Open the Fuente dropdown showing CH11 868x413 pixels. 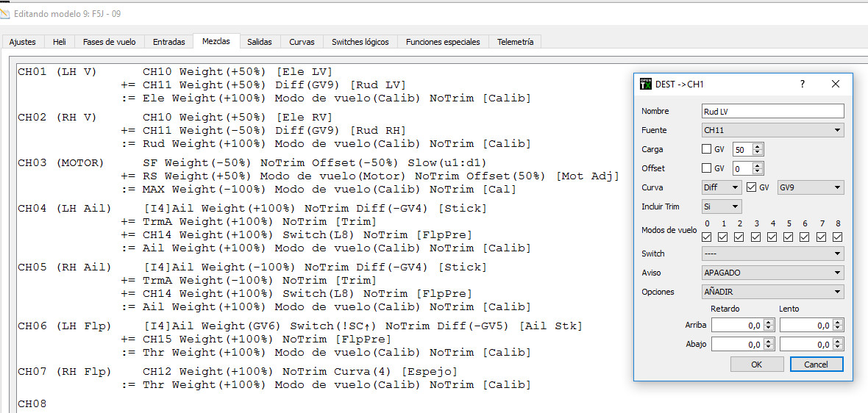click(x=772, y=130)
